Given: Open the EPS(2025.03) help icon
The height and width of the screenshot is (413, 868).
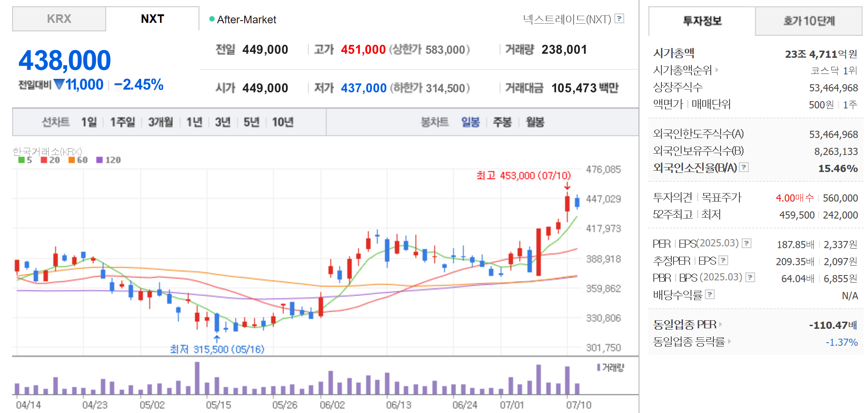Looking at the screenshot, I should coord(747,243).
